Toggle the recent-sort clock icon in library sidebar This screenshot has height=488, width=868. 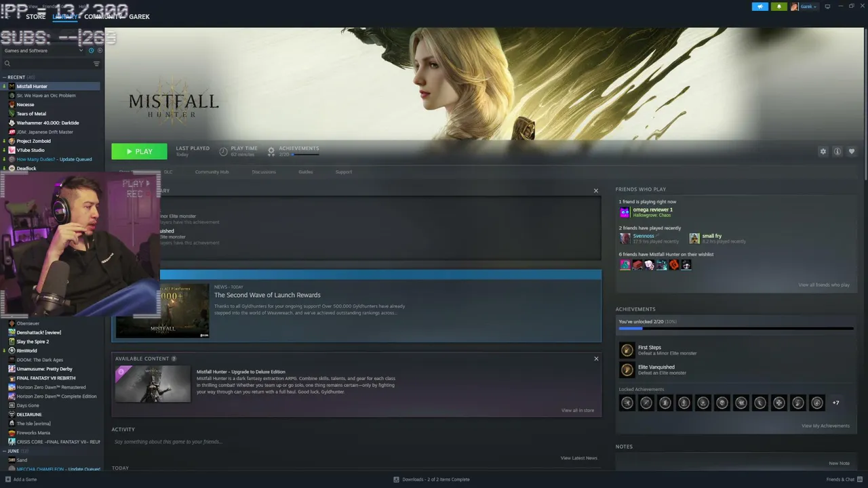point(92,50)
